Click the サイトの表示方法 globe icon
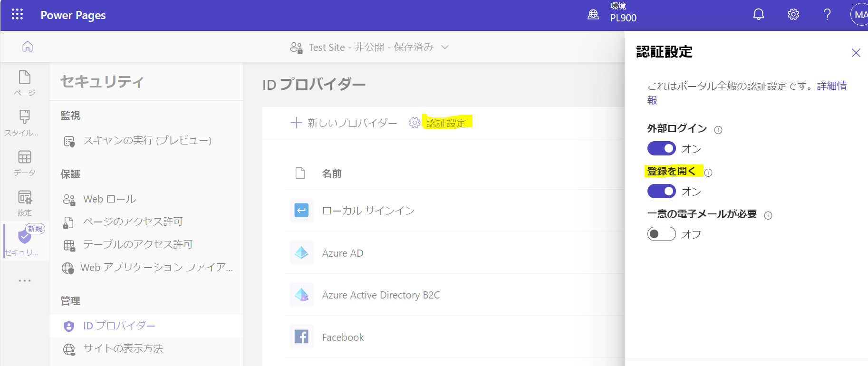868x366 pixels. pyautogui.click(x=69, y=350)
